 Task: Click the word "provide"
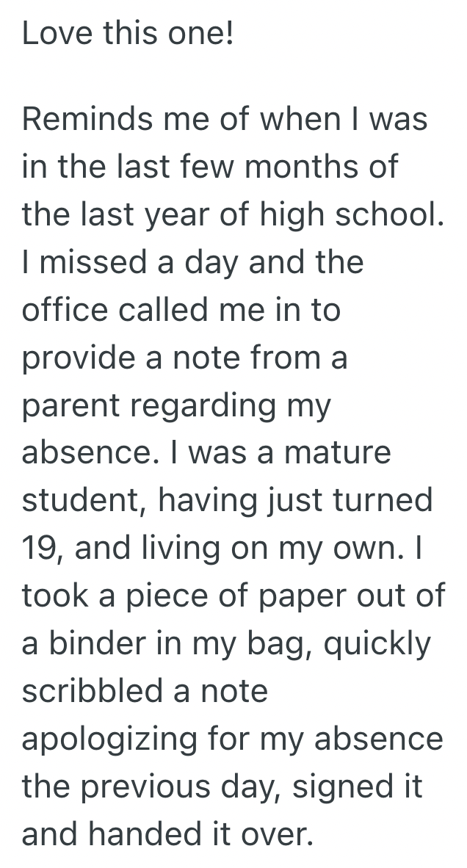pos(77,358)
